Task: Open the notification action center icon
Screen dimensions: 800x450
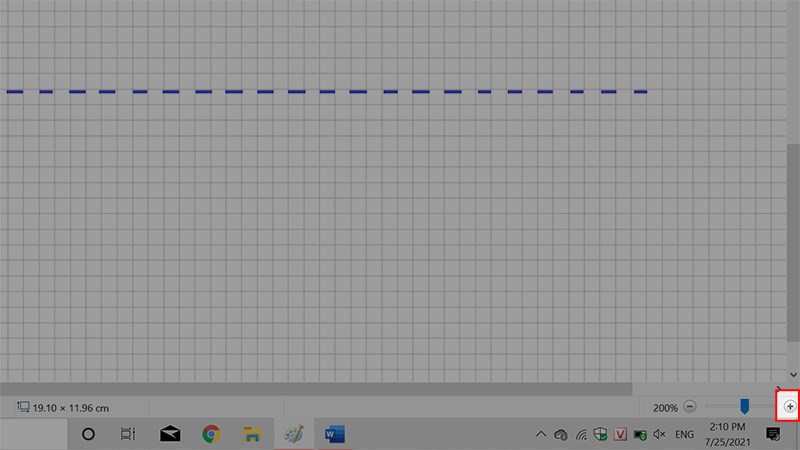Action: click(x=773, y=434)
